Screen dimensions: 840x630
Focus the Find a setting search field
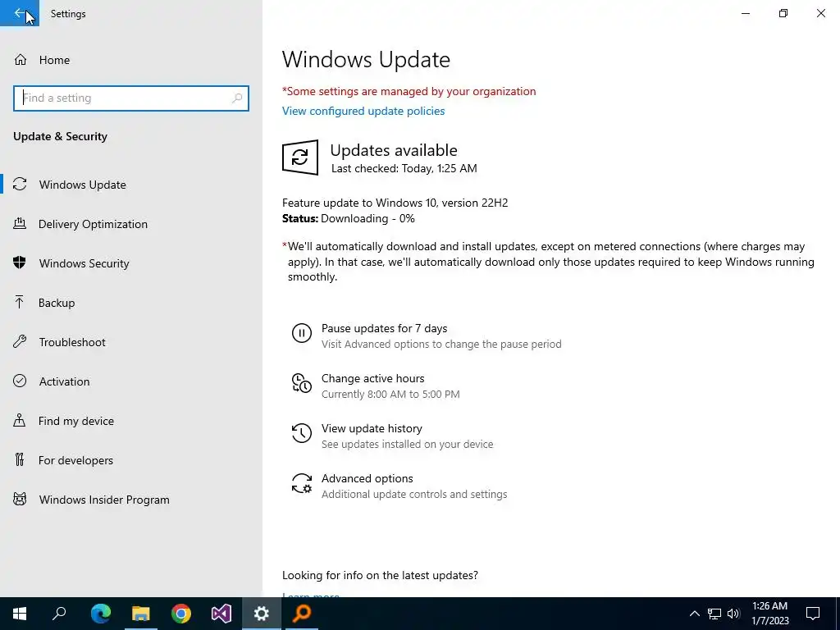(131, 98)
